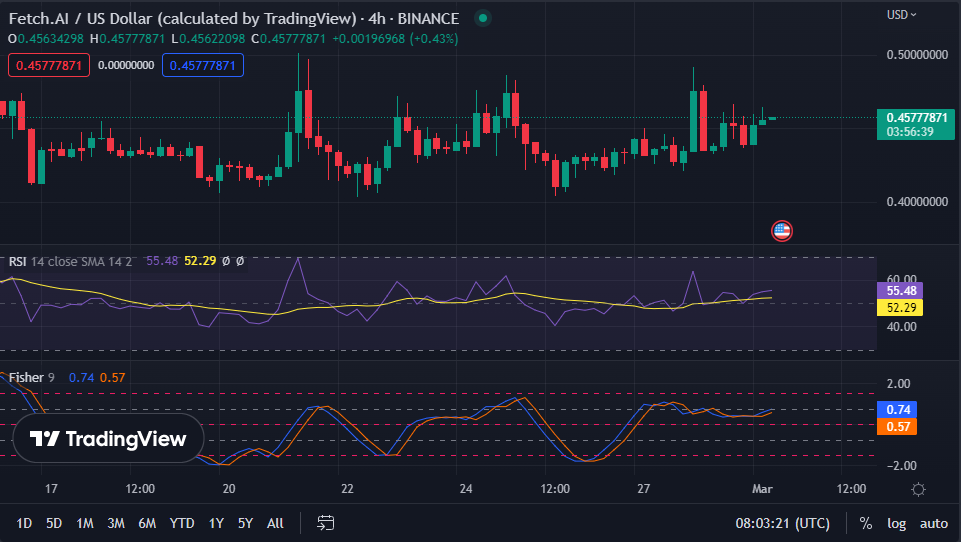Screen dimensions: 961x542
Task: Click the blue buy price 0.45777871 button
Action: tap(203, 65)
